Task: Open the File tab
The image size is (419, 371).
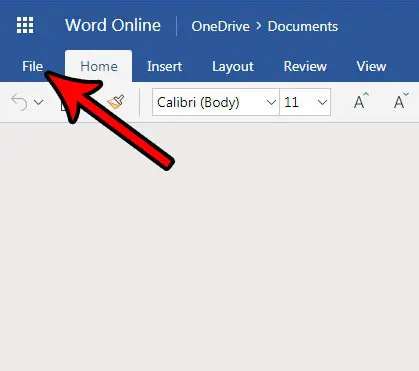Action: point(32,66)
